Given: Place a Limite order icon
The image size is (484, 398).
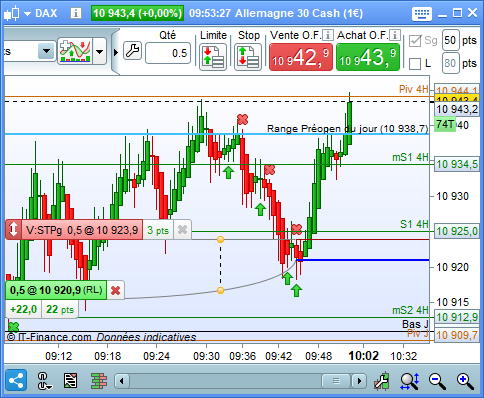Looking at the screenshot, I should point(213,57).
